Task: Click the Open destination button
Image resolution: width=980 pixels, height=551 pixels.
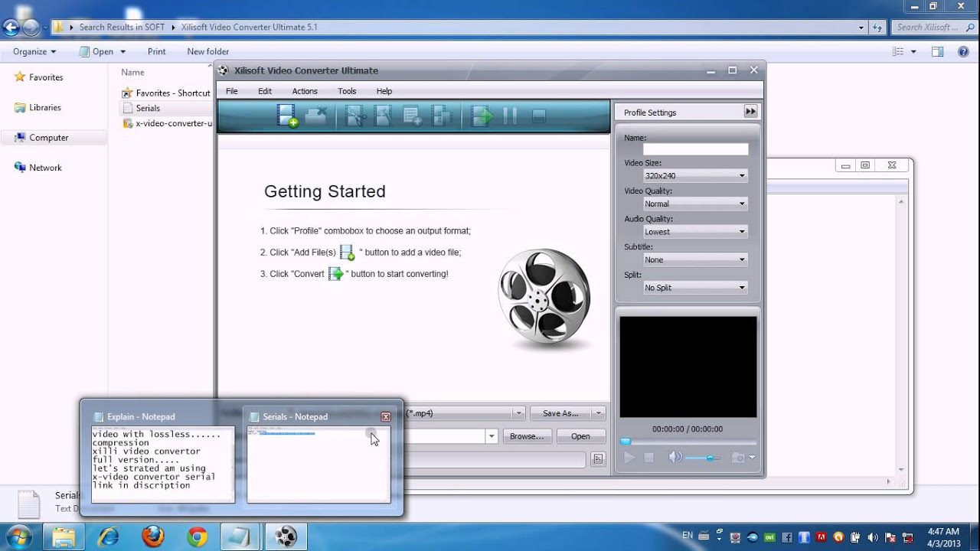Action: (x=580, y=436)
